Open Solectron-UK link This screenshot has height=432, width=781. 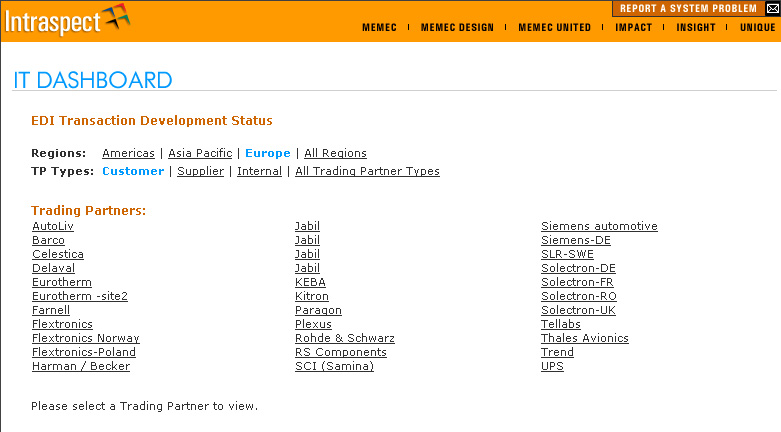[578, 310]
